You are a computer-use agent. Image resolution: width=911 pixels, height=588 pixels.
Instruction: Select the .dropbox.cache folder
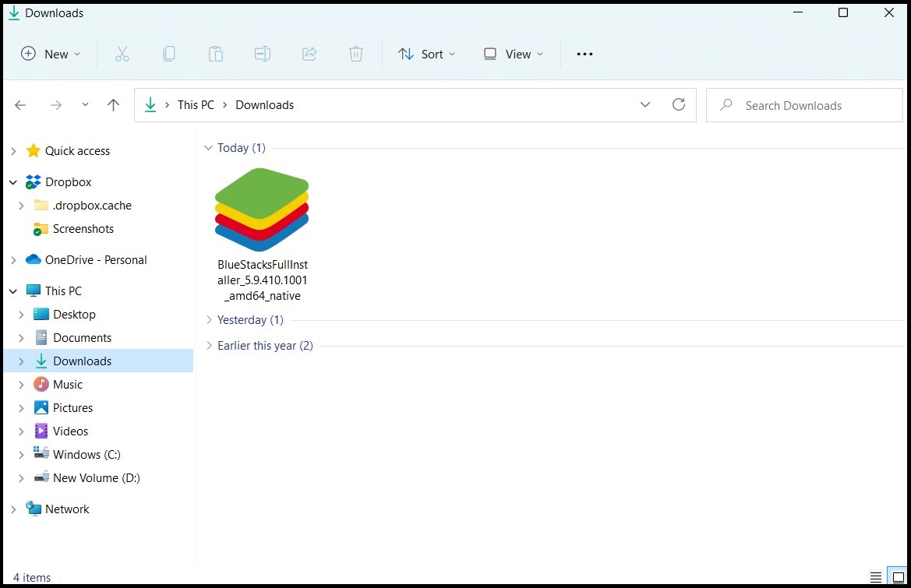coord(92,206)
